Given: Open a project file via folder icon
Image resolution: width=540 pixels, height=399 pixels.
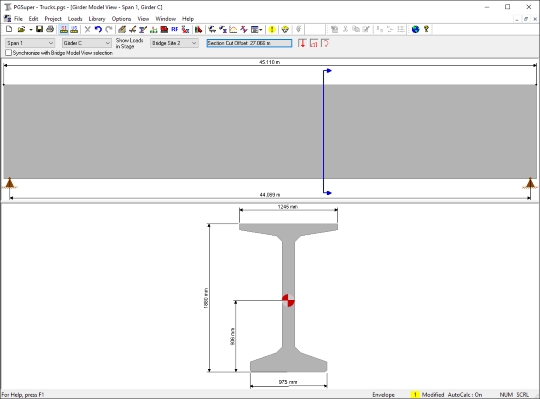Looking at the screenshot, I should pyautogui.click(x=21, y=29).
